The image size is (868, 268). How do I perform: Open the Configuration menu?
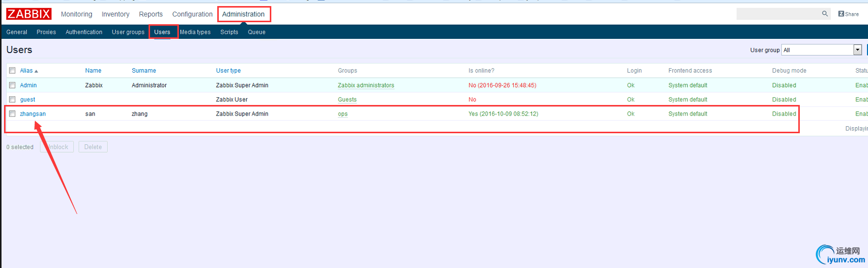pyautogui.click(x=192, y=14)
